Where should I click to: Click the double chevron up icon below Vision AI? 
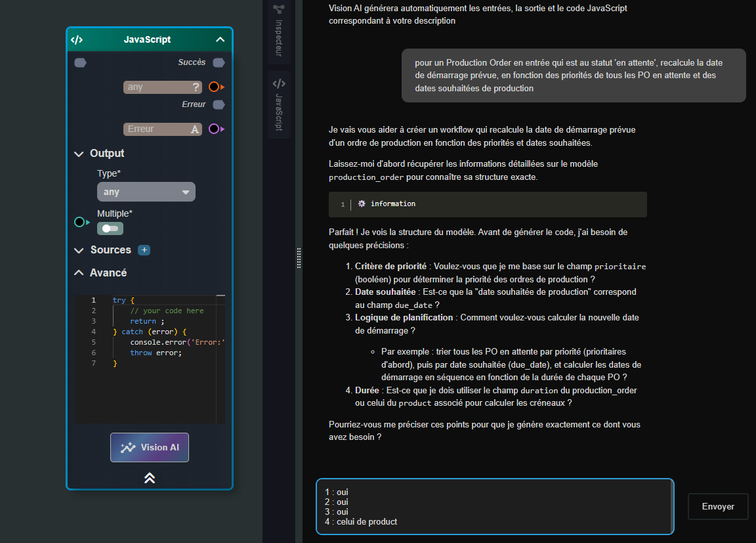(x=150, y=478)
